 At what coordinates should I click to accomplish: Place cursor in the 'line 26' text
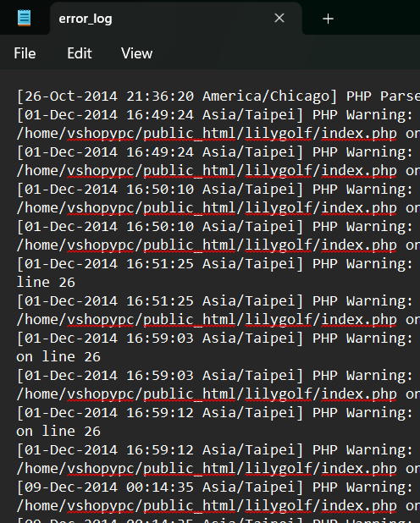coord(46,283)
